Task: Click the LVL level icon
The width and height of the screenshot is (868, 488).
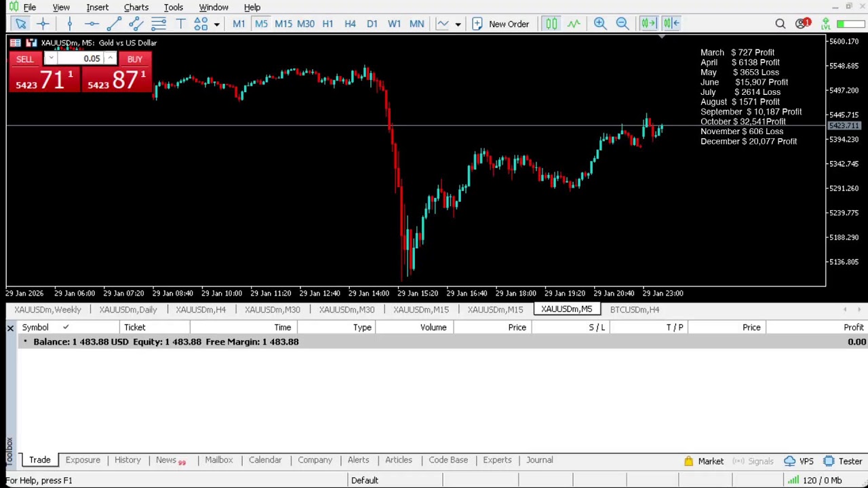Action: pos(826,24)
